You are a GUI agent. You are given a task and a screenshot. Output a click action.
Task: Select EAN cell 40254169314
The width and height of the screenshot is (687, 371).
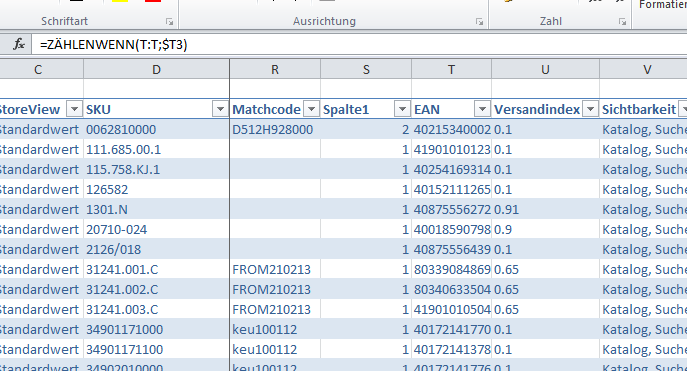[451, 170]
